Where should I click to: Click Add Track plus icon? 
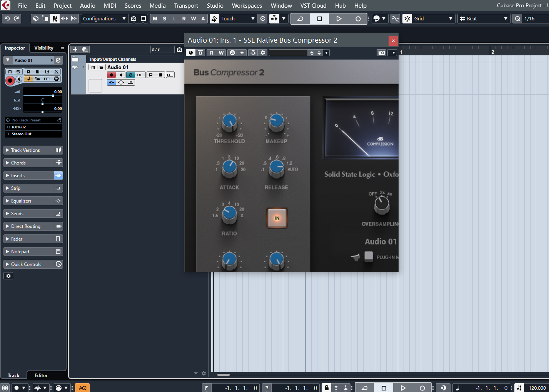[75, 50]
